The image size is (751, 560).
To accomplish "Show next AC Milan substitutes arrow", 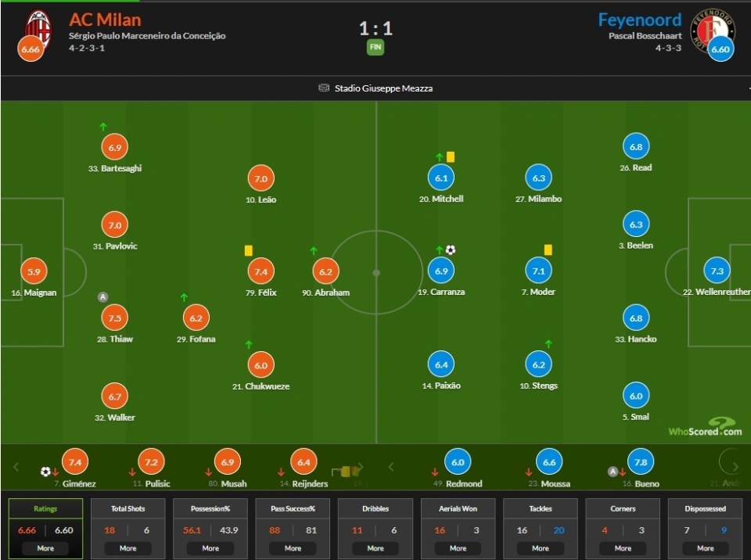I will (361, 467).
